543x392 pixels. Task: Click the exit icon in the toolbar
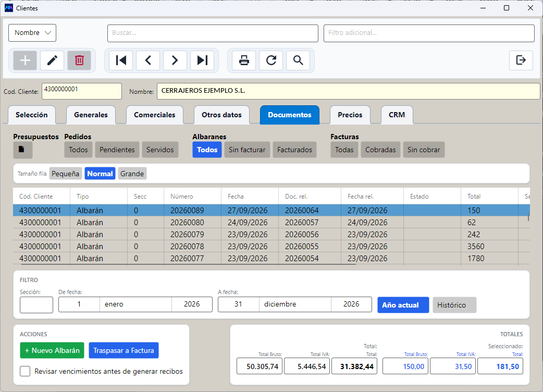pyautogui.click(x=521, y=60)
